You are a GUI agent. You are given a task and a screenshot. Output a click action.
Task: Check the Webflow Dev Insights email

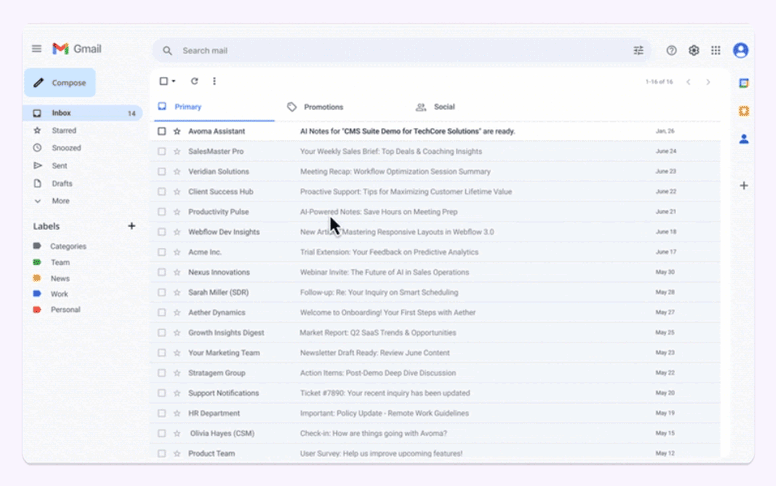click(162, 232)
